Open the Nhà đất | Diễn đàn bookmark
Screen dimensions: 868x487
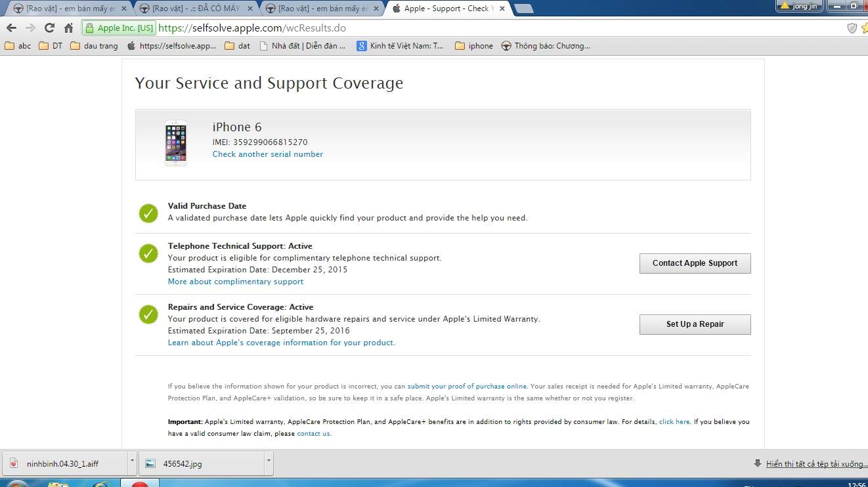pos(302,46)
